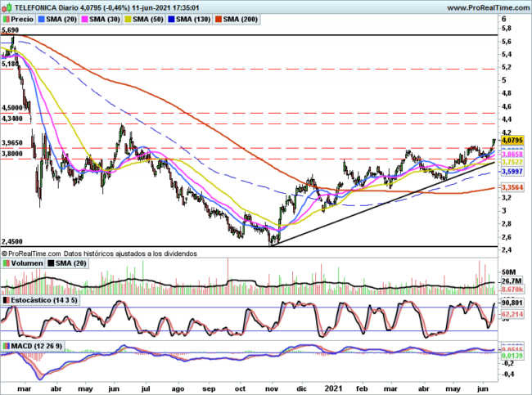Click the 4,0795 current price tag
Screen dimensions: 532x395
tap(512, 140)
